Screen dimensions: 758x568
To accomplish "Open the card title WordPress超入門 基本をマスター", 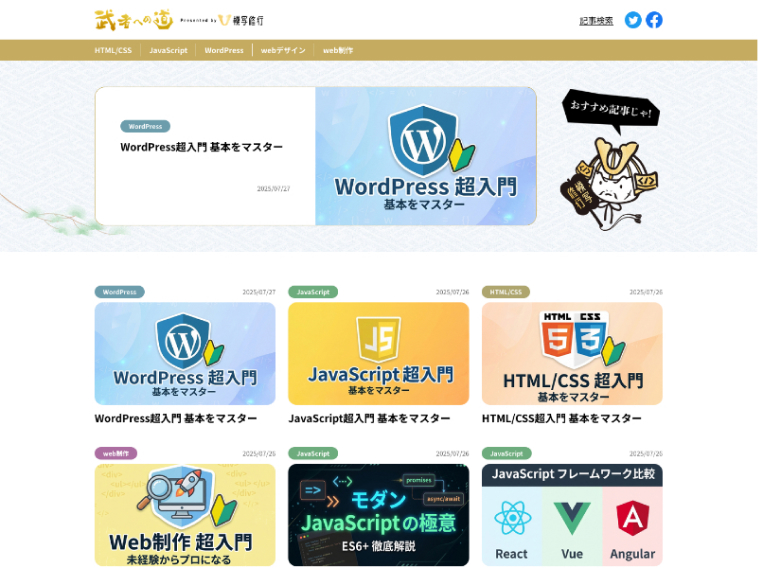I will (x=176, y=419).
